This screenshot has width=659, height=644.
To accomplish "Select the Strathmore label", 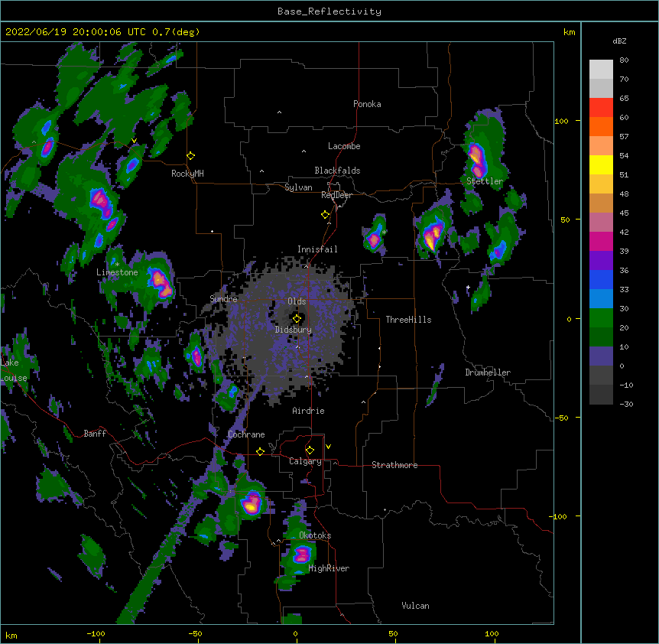I will [x=394, y=465].
